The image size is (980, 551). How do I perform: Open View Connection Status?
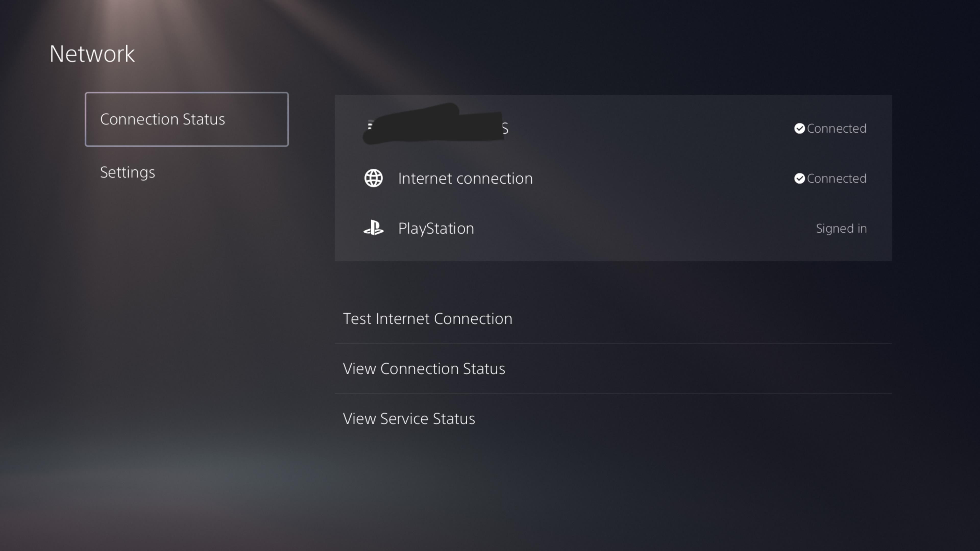(x=424, y=368)
